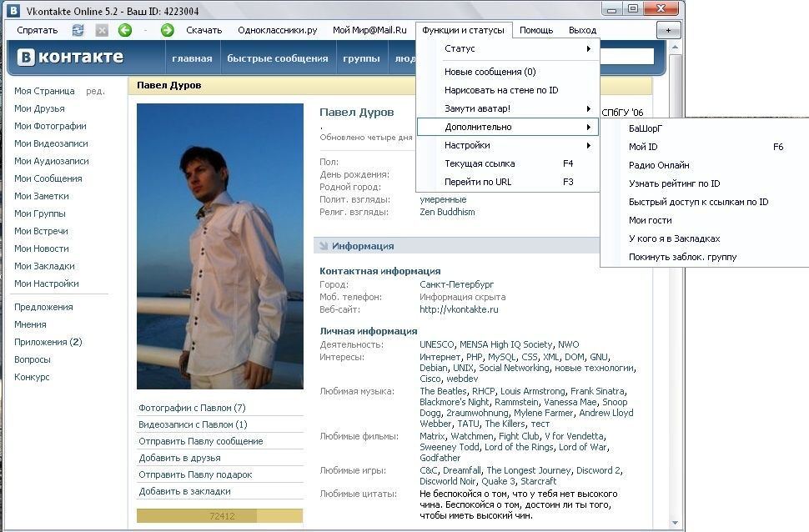Go back with green left arrow
This screenshot has width=809, height=532.
(x=125, y=31)
